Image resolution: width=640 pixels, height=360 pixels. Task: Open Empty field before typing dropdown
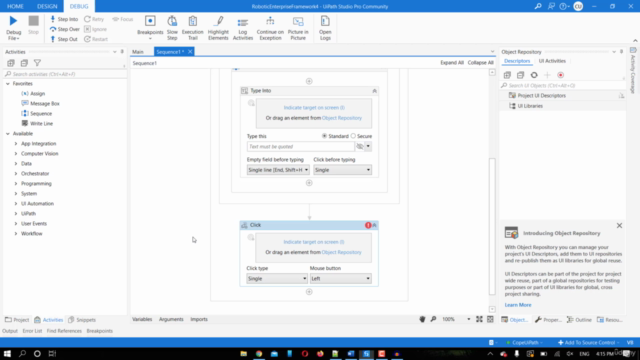tap(278, 170)
